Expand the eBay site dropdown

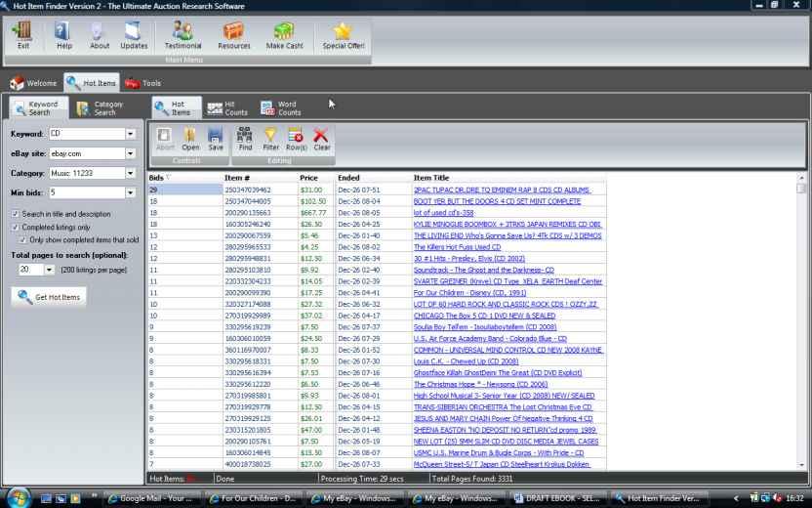(x=130, y=153)
